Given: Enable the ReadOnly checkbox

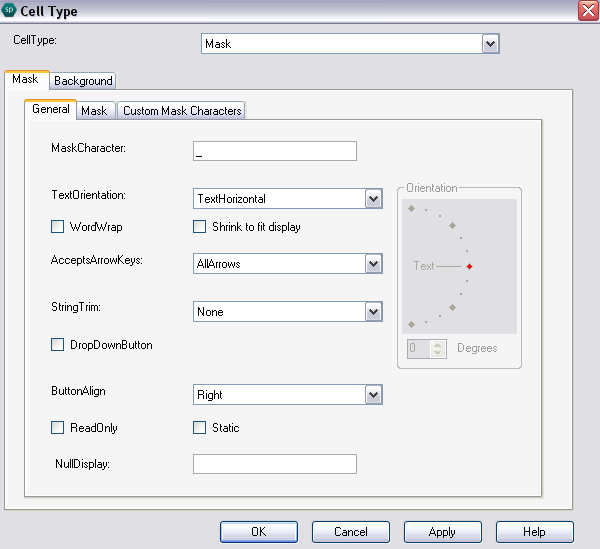Looking at the screenshot, I should point(57,427).
